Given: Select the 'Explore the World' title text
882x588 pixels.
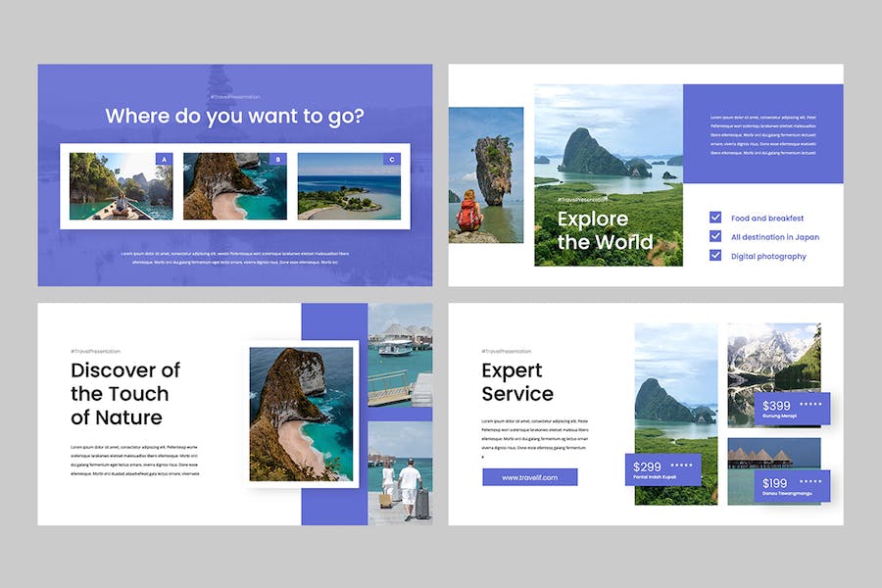Looking at the screenshot, I should (606, 230).
